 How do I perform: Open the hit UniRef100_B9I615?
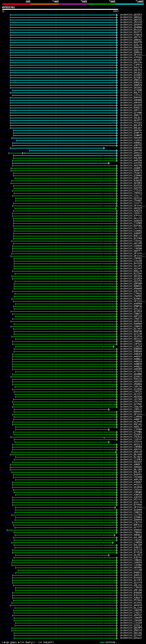click(x=131, y=30)
